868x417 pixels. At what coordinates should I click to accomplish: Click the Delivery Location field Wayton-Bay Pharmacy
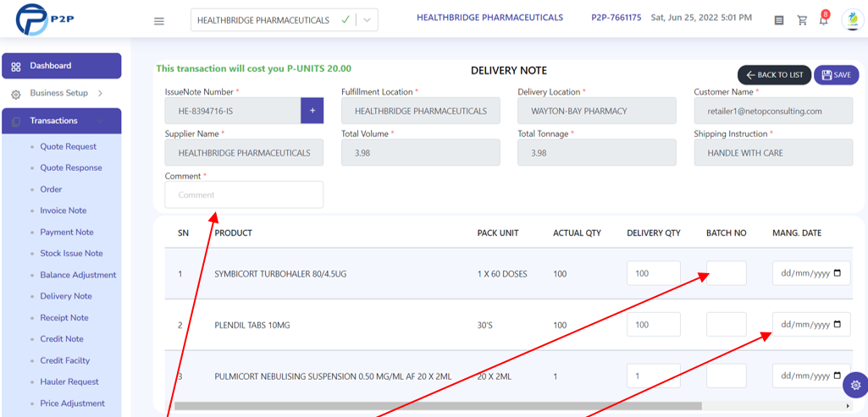(x=597, y=111)
